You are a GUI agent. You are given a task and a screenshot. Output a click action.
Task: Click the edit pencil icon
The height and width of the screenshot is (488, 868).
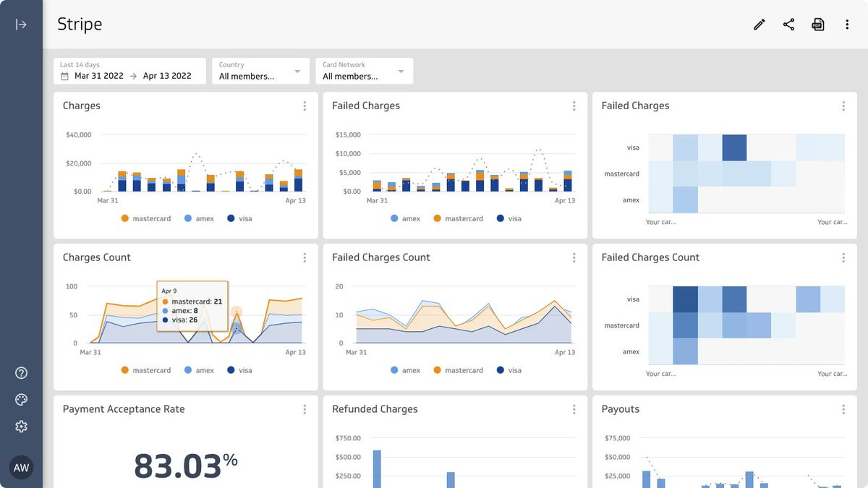[x=759, y=25]
